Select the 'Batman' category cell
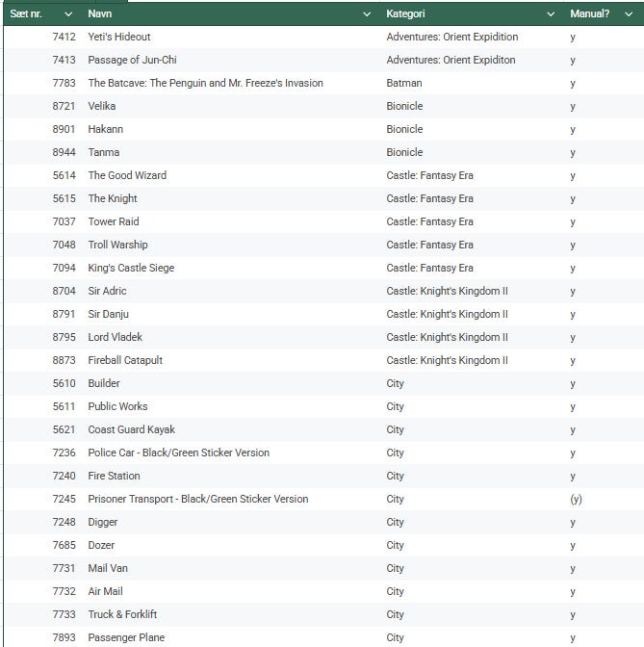The width and height of the screenshot is (644, 647). click(474, 83)
